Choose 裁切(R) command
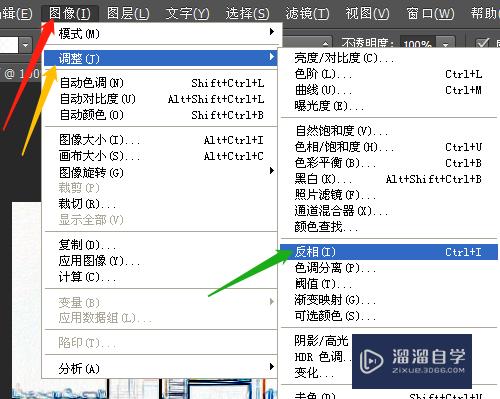Screen dimensions: 500x399 point(161,203)
